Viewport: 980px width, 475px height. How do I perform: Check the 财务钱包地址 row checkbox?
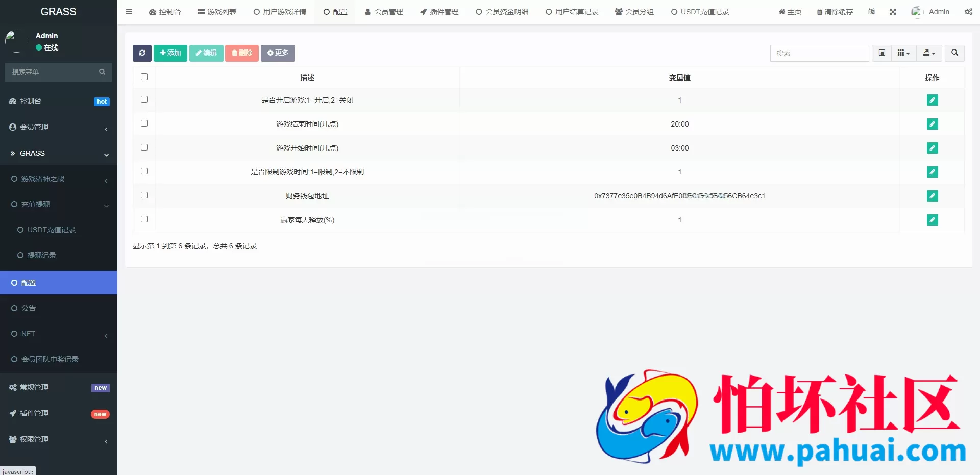(144, 195)
